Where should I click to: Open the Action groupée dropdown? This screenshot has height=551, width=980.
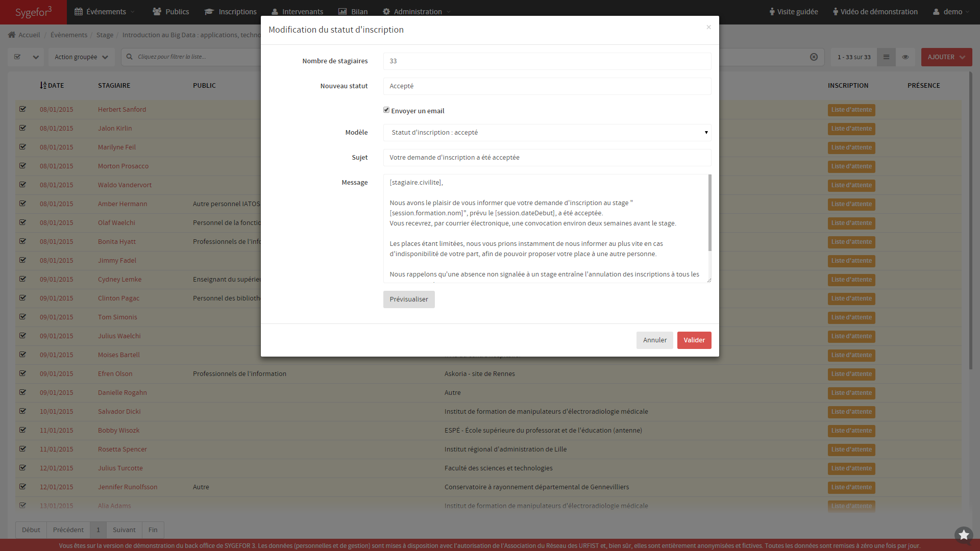81,57
